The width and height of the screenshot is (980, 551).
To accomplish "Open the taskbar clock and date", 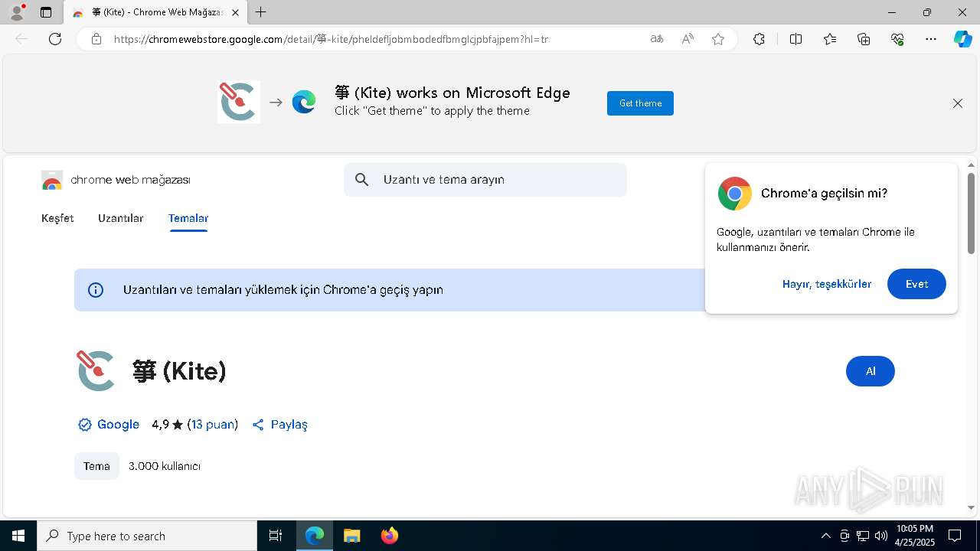I will click(x=915, y=536).
